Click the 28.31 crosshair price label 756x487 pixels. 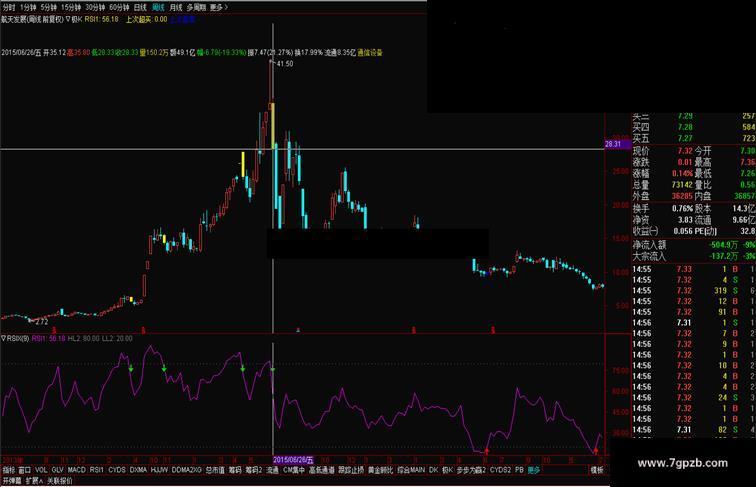(x=618, y=144)
